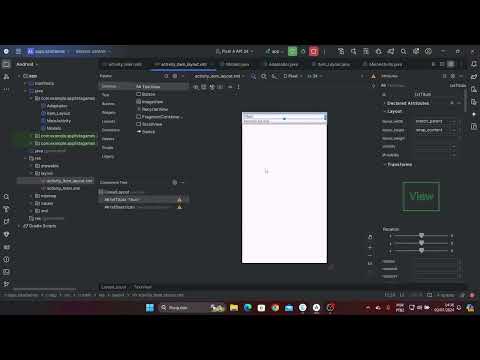480x360 pixels.
Task: Select the Layouts palette category
Action: point(109,121)
